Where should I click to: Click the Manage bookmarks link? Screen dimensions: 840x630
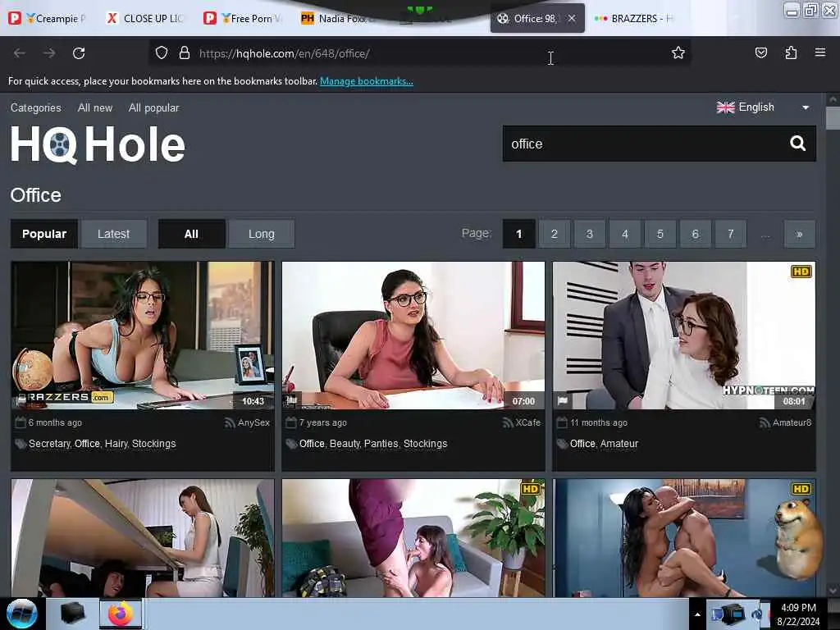pos(367,81)
